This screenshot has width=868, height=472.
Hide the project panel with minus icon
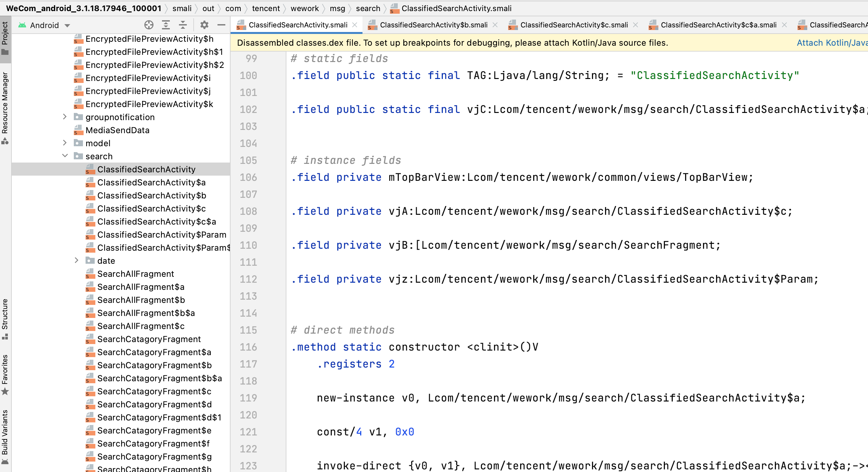click(x=221, y=25)
